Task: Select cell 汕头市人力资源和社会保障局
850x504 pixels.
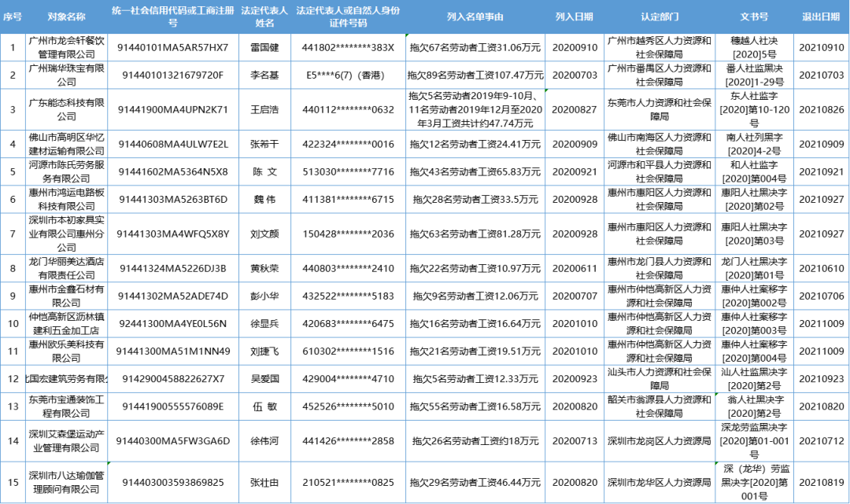Action: [660, 379]
